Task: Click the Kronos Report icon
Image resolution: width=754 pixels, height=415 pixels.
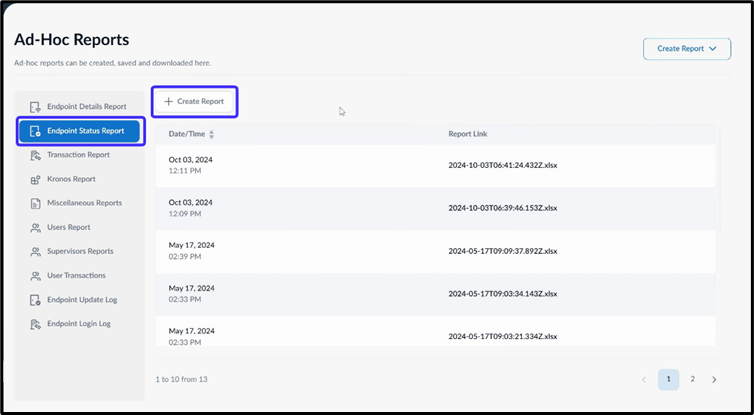Action: pos(35,179)
